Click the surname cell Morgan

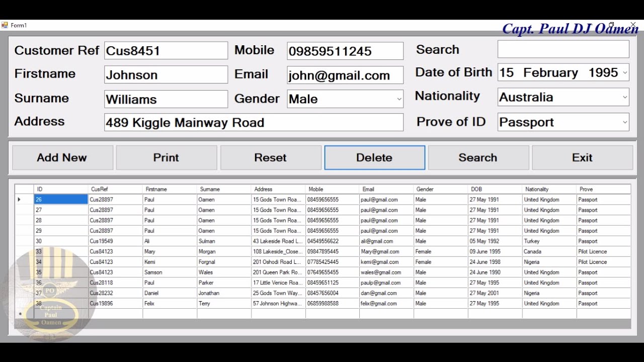click(224, 251)
